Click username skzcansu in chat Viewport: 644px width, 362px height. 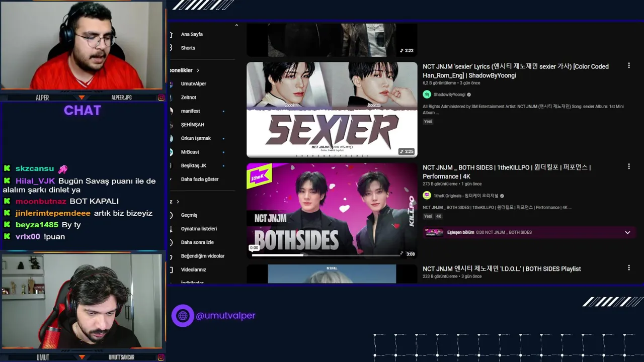point(35,168)
